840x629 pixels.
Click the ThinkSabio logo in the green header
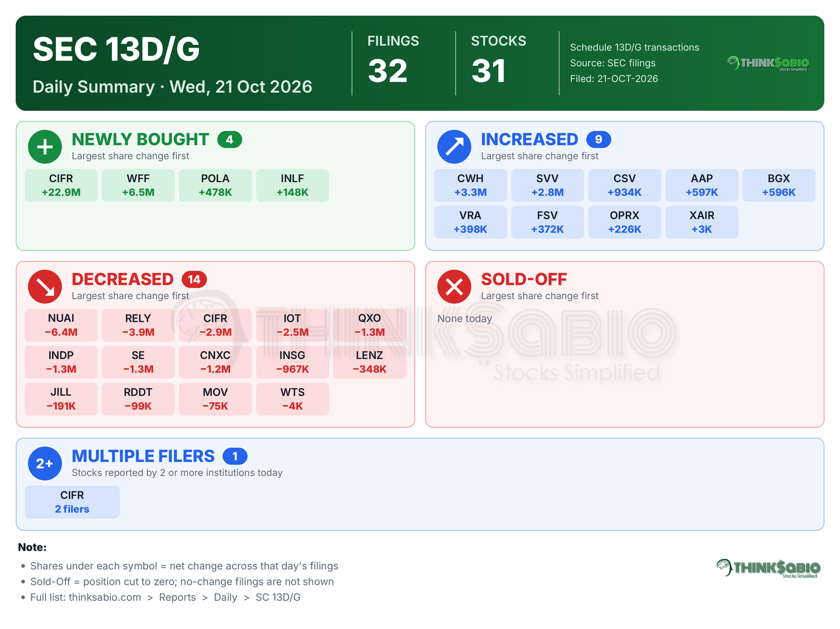tap(768, 63)
